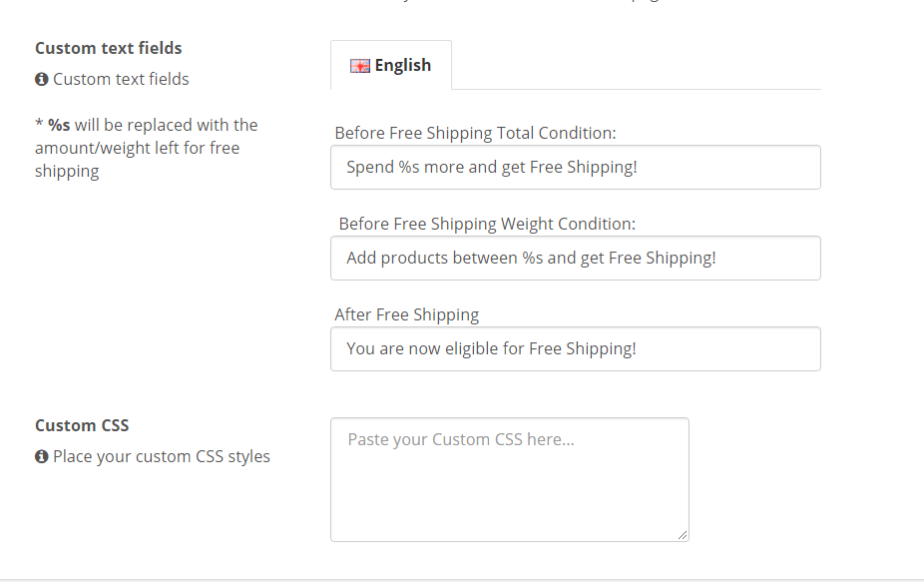Screen dimensions: 924x582
Task: Select the English tab above the text fields
Action: click(x=391, y=64)
